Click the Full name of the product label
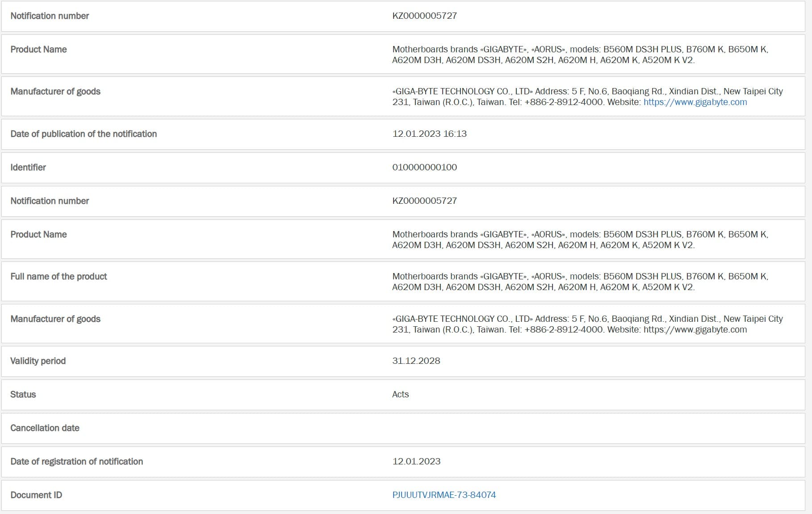The height and width of the screenshot is (514, 812). (x=59, y=276)
